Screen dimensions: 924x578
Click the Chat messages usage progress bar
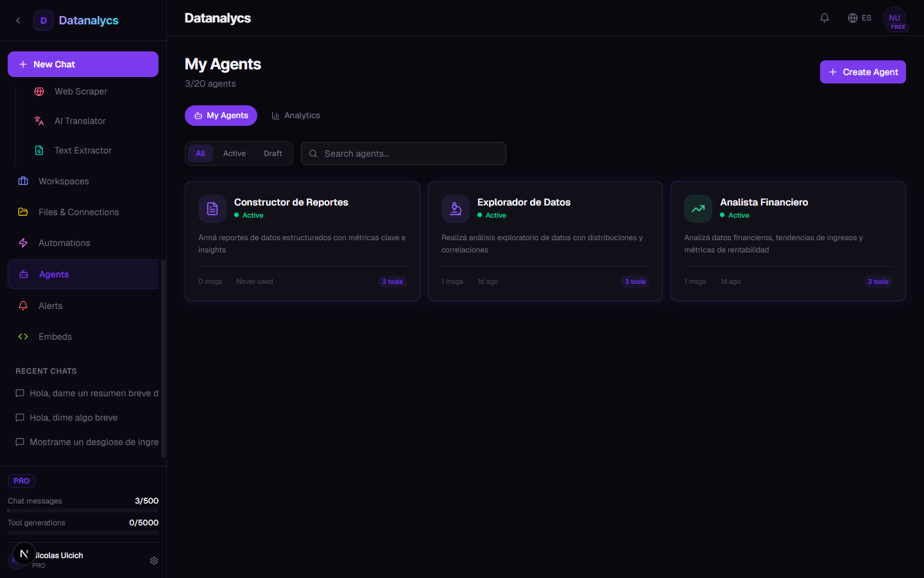(83, 511)
